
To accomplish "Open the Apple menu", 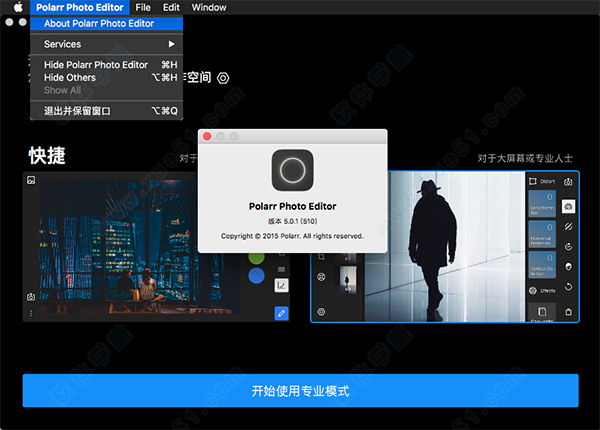I will (x=18, y=7).
